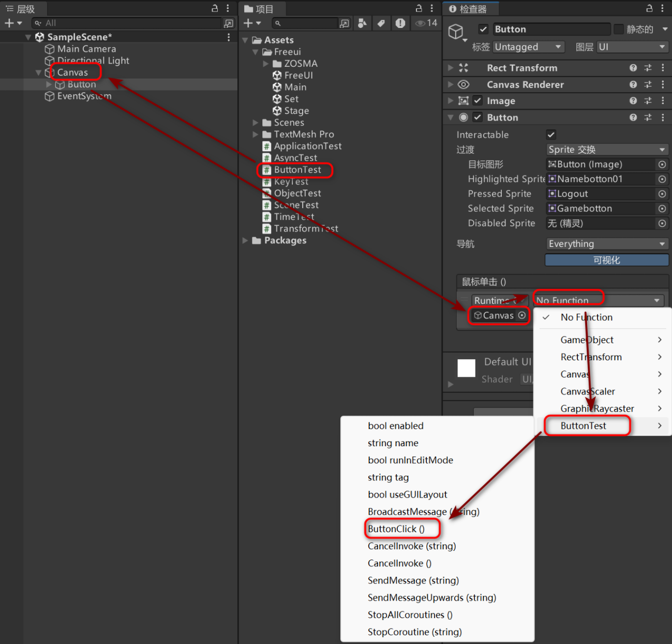Lock the Hierarchy panel
The image size is (672, 644).
[215, 8]
